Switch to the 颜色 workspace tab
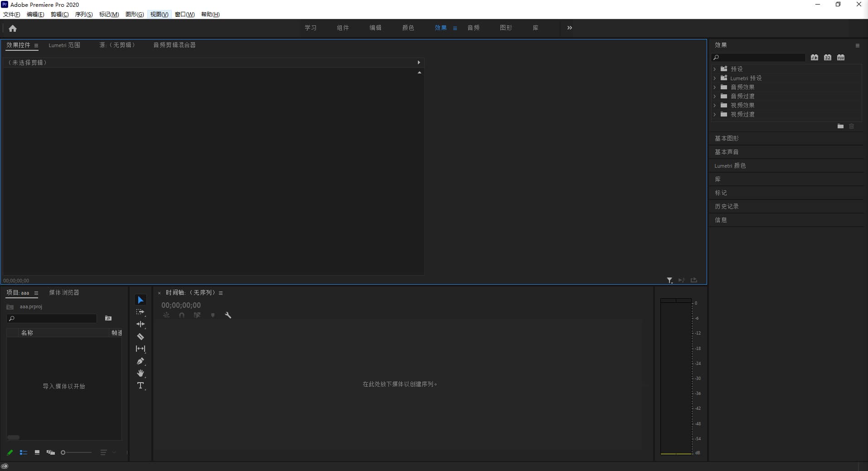The height and width of the screenshot is (471, 868). [x=408, y=28]
